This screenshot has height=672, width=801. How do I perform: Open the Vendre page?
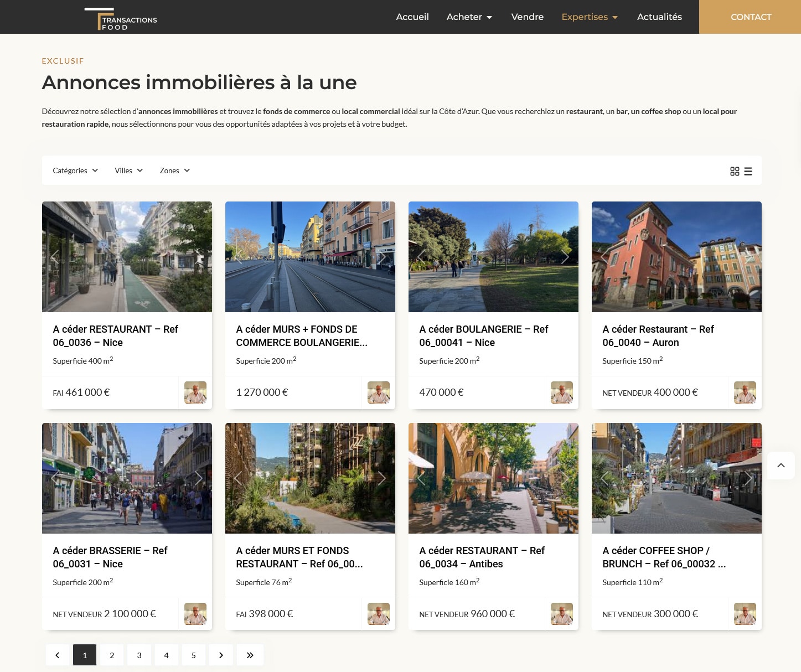pyautogui.click(x=527, y=17)
